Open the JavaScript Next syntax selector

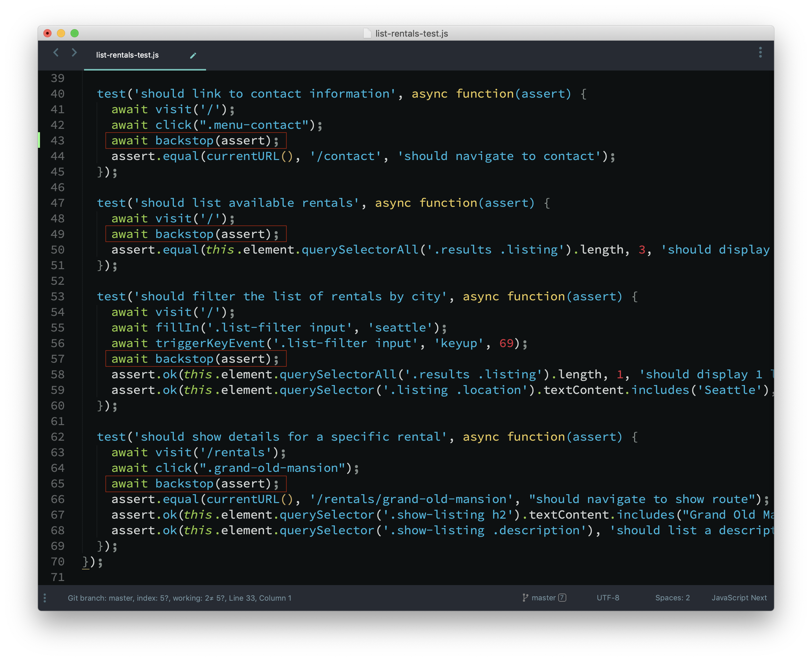click(x=739, y=598)
